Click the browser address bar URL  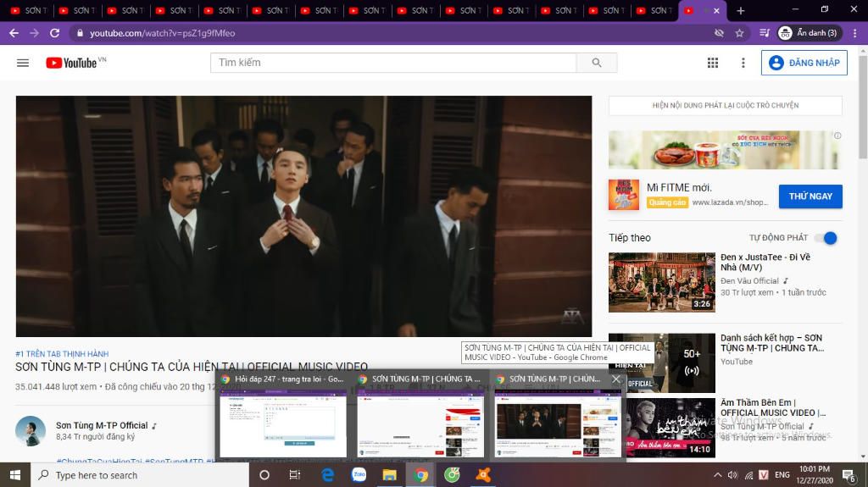162,33
